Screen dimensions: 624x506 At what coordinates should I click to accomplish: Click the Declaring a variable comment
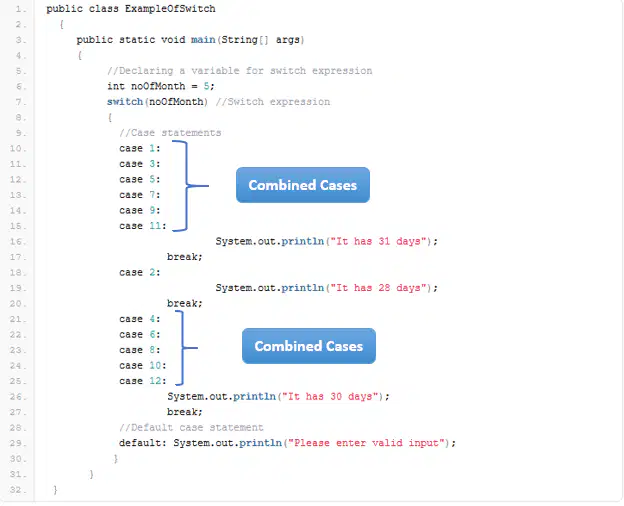[x=240, y=71]
